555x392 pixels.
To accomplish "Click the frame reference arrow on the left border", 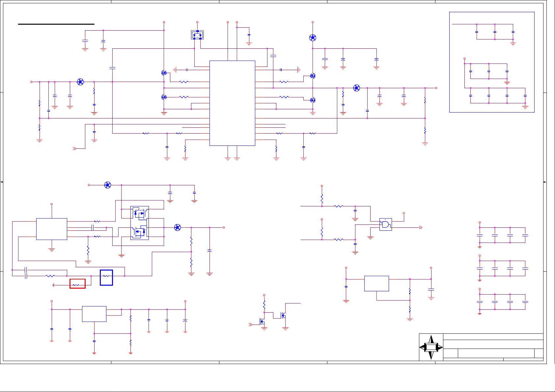I will [x=2, y=182].
